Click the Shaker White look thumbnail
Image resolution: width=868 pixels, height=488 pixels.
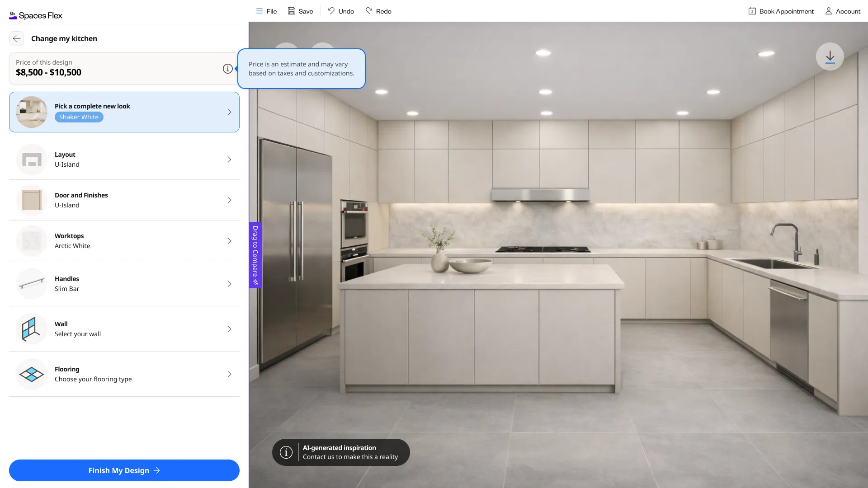coord(32,112)
